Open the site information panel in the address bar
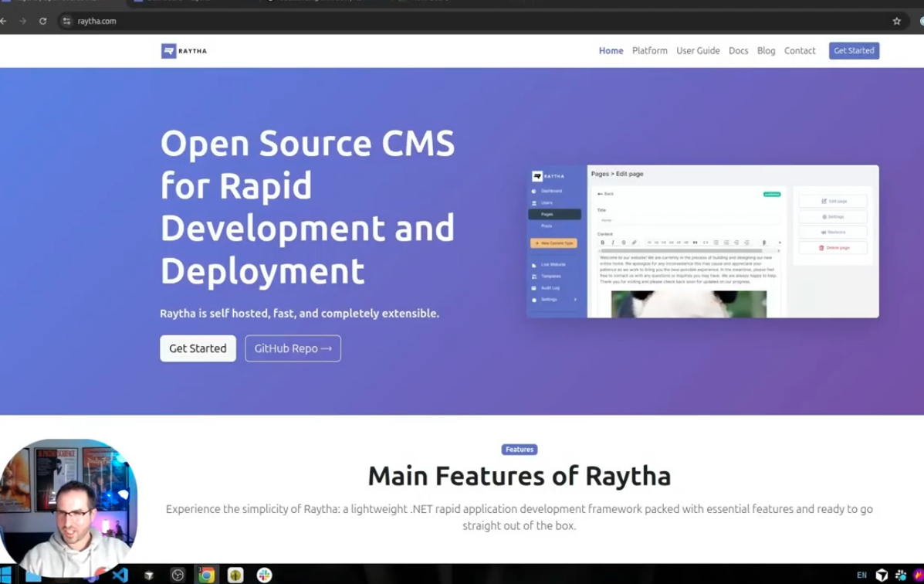Image resolution: width=924 pixels, height=584 pixels. tap(66, 21)
